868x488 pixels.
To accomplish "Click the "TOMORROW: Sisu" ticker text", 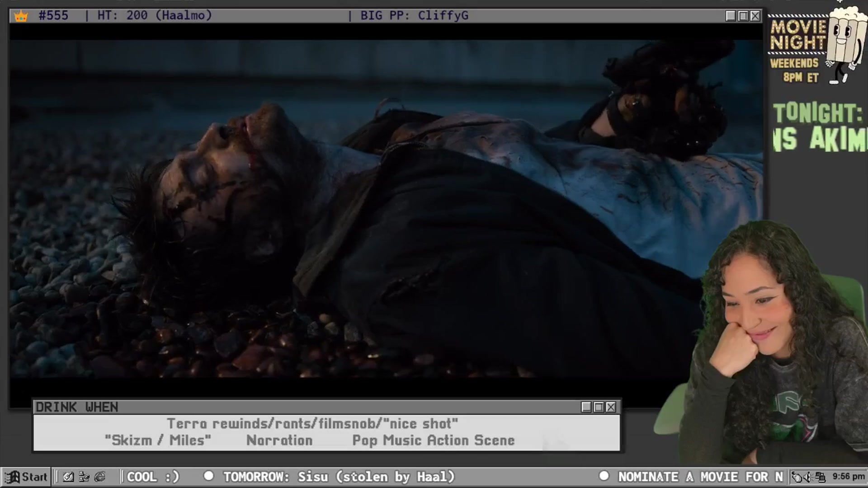I will [x=339, y=477].
